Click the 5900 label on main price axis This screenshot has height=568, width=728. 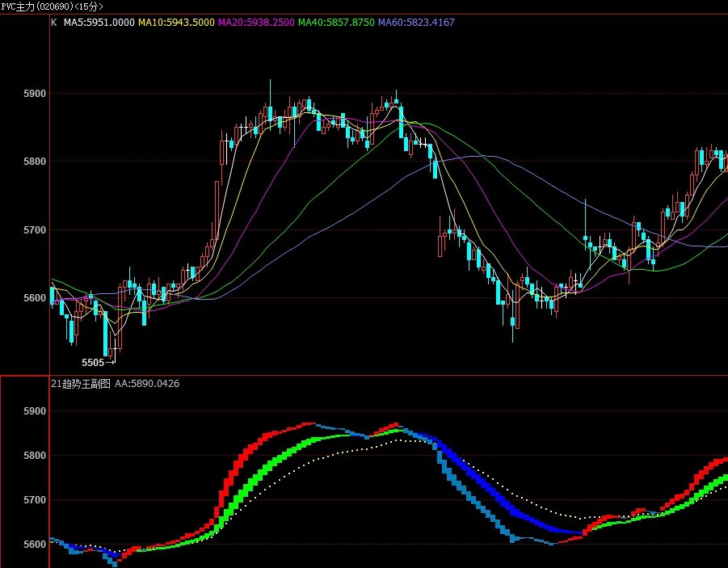34,94
